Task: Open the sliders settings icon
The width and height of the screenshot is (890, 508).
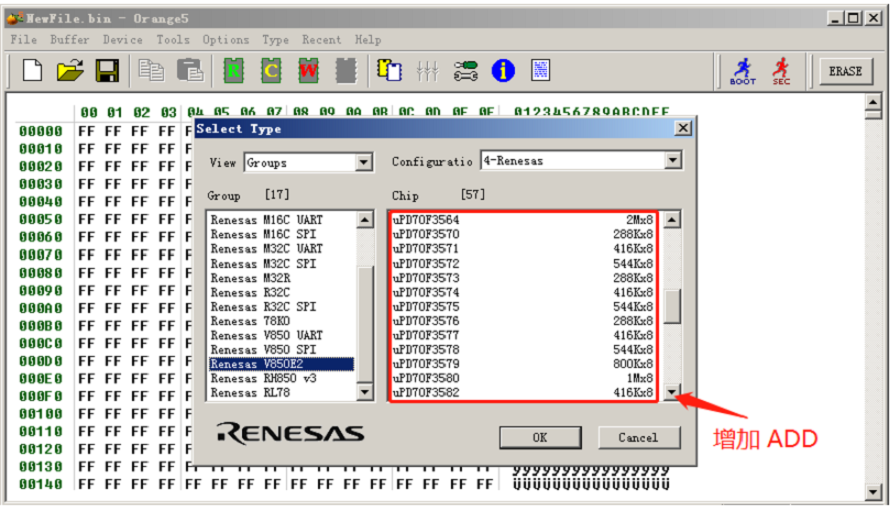Action: pos(427,71)
